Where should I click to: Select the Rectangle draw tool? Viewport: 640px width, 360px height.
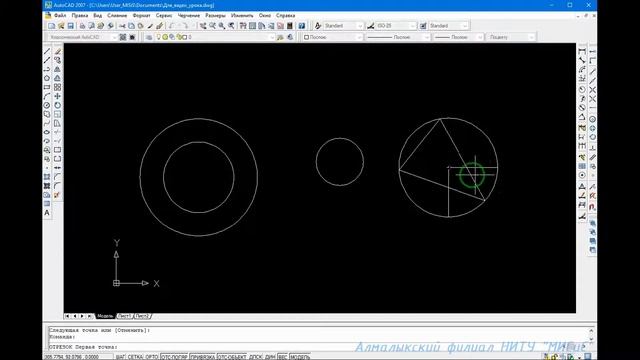tap(47, 87)
